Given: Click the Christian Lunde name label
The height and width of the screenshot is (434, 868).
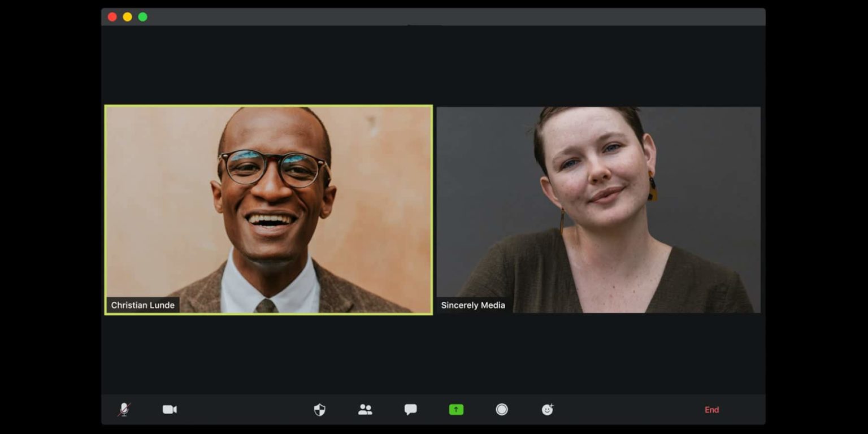Looking at the screenshot, I should (x=142, y=305).
